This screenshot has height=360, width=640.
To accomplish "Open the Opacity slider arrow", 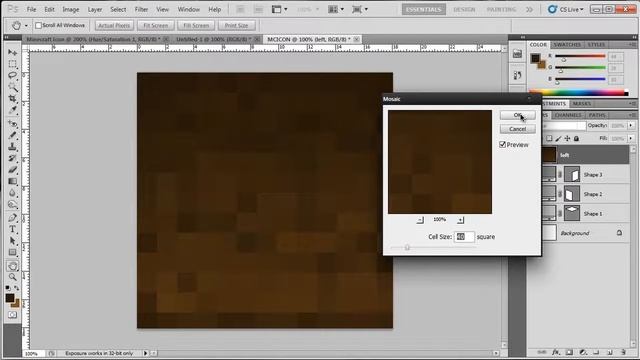I will (x=631, y=126).
